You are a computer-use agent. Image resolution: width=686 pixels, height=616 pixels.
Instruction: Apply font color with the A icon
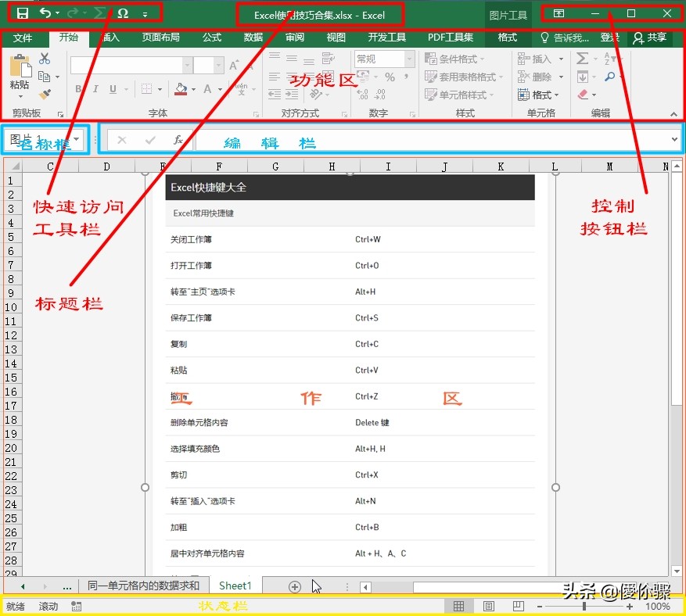pos(207,89)
